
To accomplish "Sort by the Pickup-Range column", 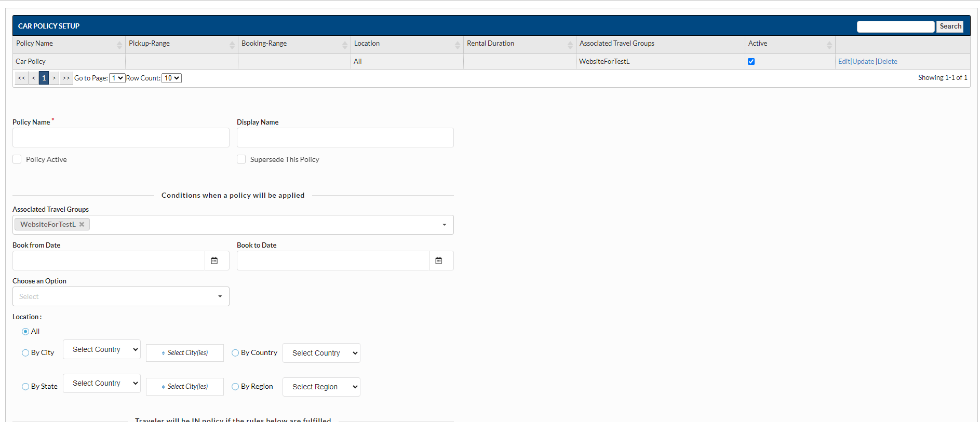I will pos(182,44).
